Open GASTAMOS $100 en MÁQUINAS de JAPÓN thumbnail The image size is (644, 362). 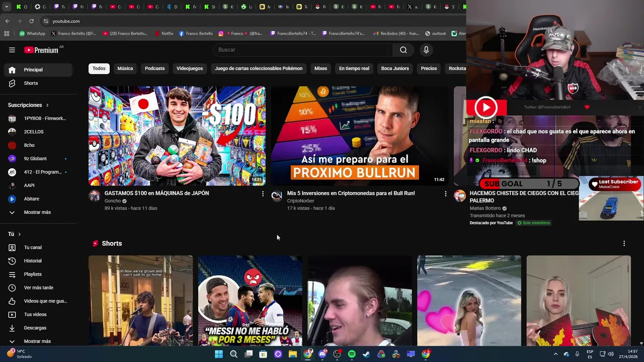point(177,136)
